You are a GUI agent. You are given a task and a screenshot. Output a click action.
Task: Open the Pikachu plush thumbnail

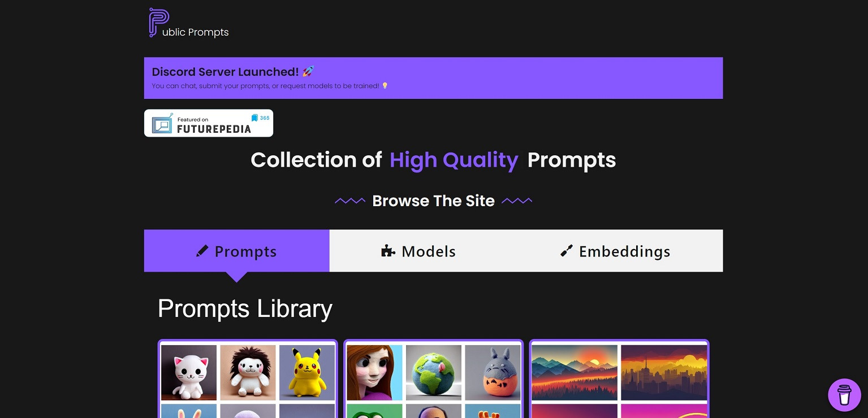307,372
